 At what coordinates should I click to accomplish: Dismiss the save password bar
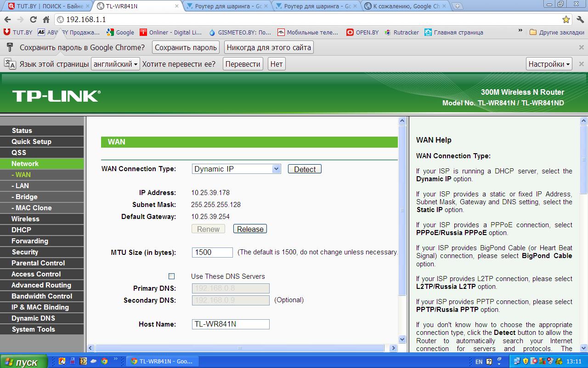(581, 47)
